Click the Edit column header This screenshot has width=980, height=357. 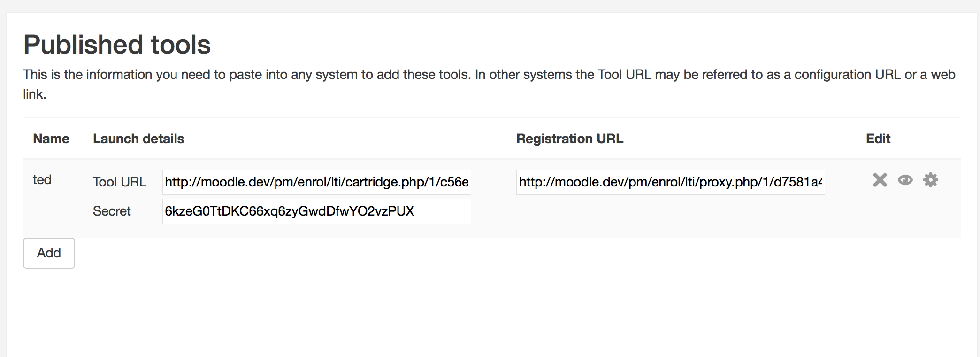[x=878, y=139]
